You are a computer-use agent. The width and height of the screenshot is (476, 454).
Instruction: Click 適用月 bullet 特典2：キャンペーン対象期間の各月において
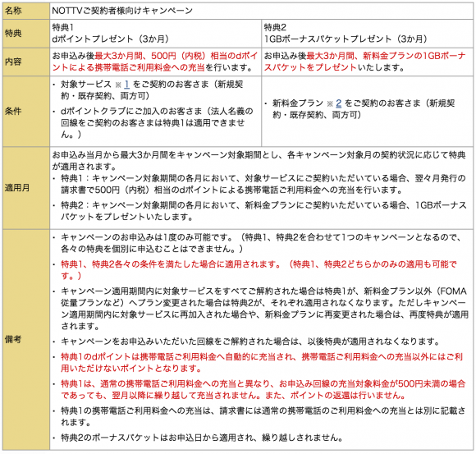(x=263, y=211)
